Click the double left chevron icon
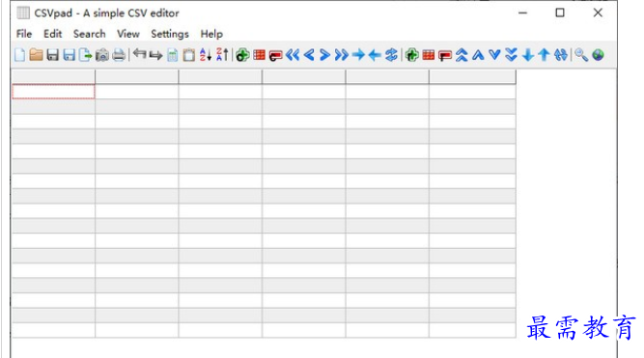This screenshot has height=358, width=644. pos(293,55)
